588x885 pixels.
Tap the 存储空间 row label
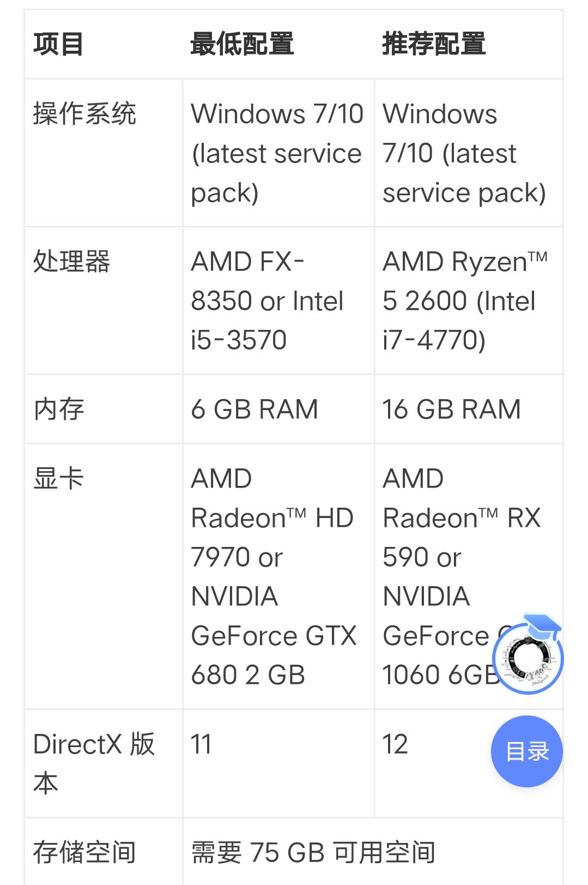coord(84,852)
